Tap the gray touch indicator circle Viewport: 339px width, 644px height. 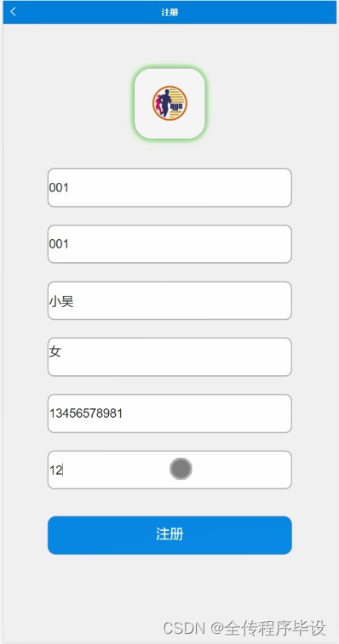[181, 469]
